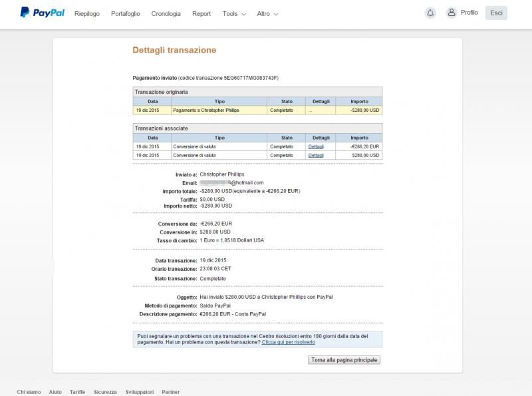Click the exchange rate '1 Euro = 1,0518 Dollari USA'
The height and width of the screenshot is (396, 532).
231,240
